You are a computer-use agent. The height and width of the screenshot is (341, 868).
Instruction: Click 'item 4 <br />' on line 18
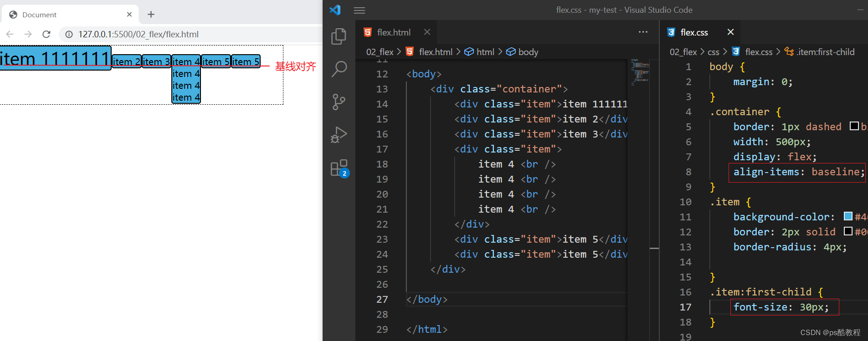pos(517,164)
